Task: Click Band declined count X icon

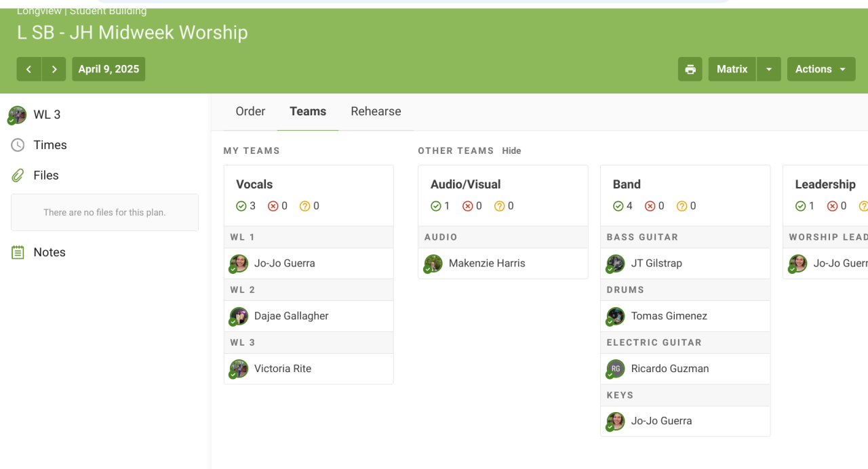Action: click(650, 206)
